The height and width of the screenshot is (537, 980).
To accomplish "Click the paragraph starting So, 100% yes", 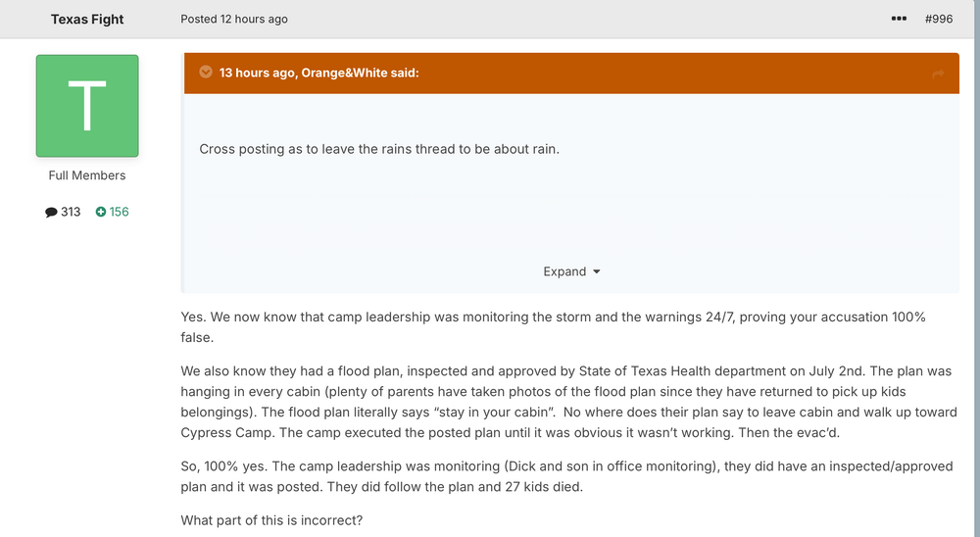I will [x=566, y=475].
